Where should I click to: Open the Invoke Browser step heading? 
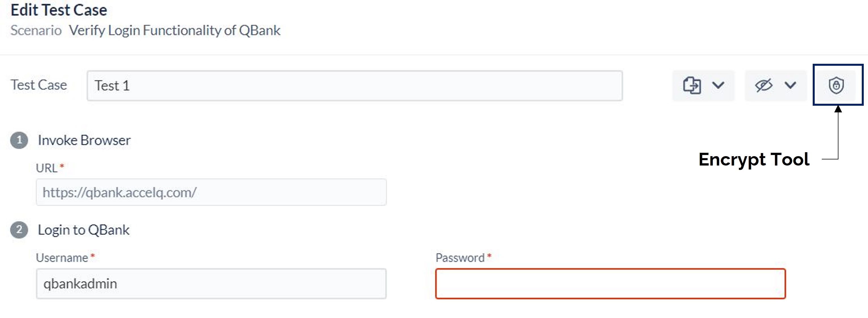tap(84, 140)
